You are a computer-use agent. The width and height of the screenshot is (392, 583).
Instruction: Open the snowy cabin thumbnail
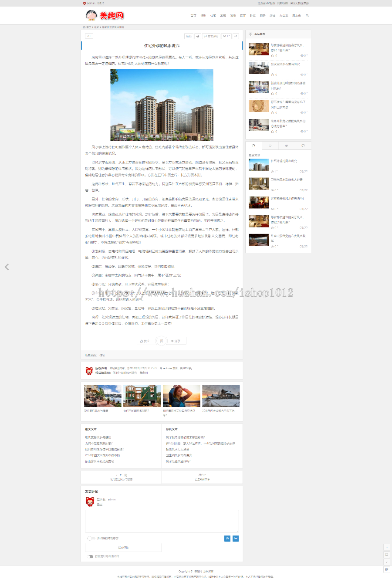221,396
